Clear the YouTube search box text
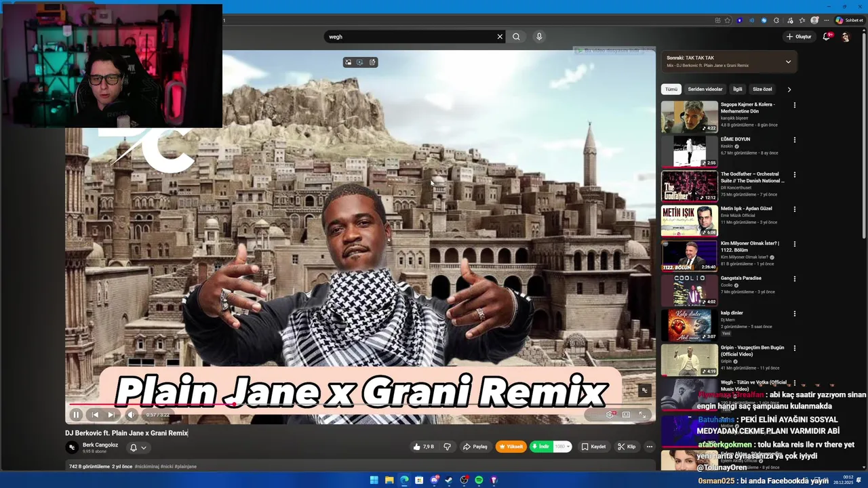 coord(500,37)
